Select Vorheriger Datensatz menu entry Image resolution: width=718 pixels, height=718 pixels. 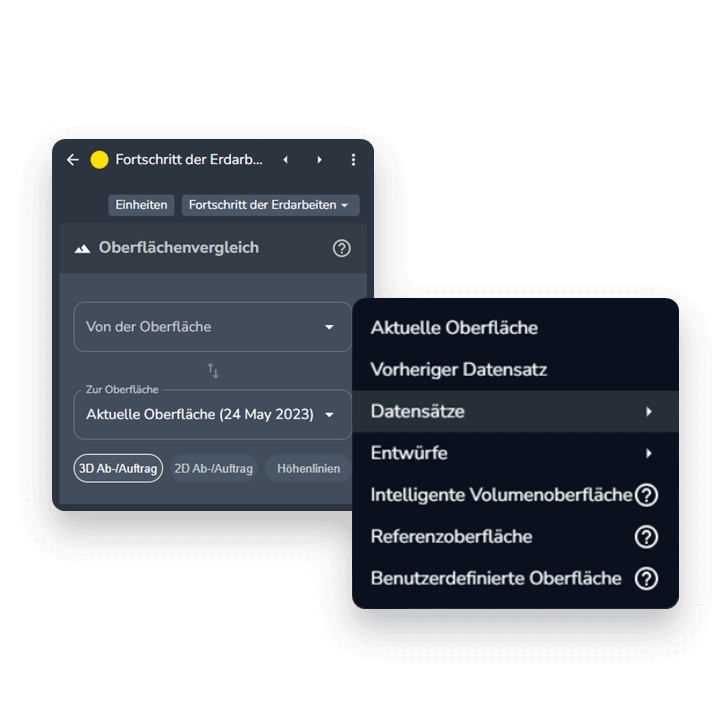click(x=459, y=370)
